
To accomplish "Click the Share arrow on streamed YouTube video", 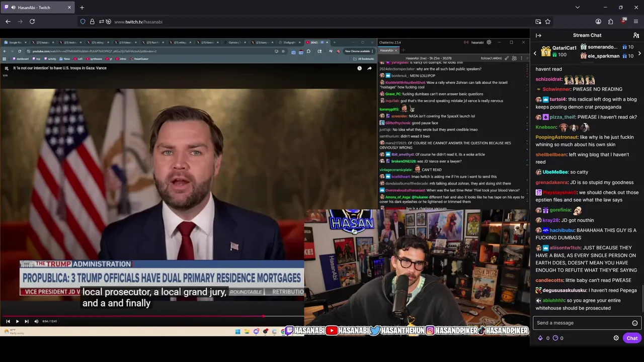I will [369, 68].
